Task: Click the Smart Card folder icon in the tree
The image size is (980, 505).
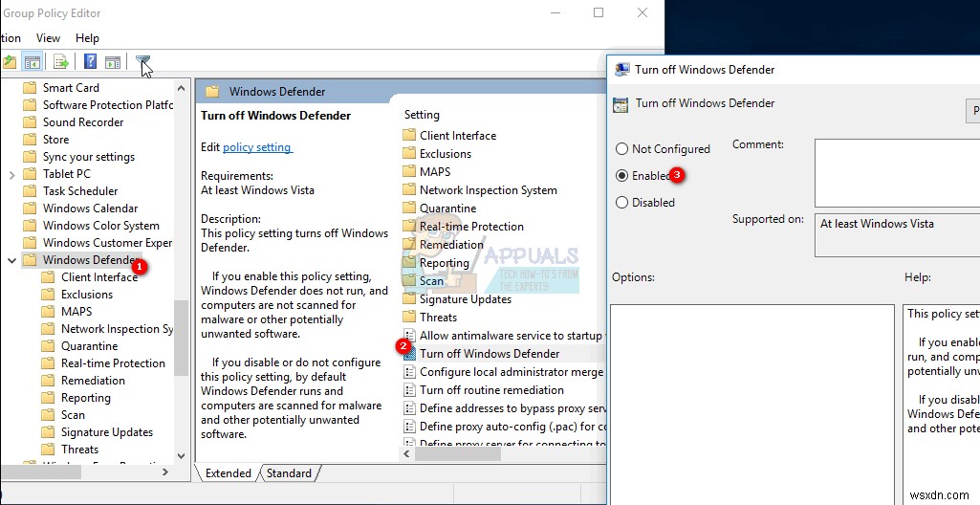Action: pos(30,87)
